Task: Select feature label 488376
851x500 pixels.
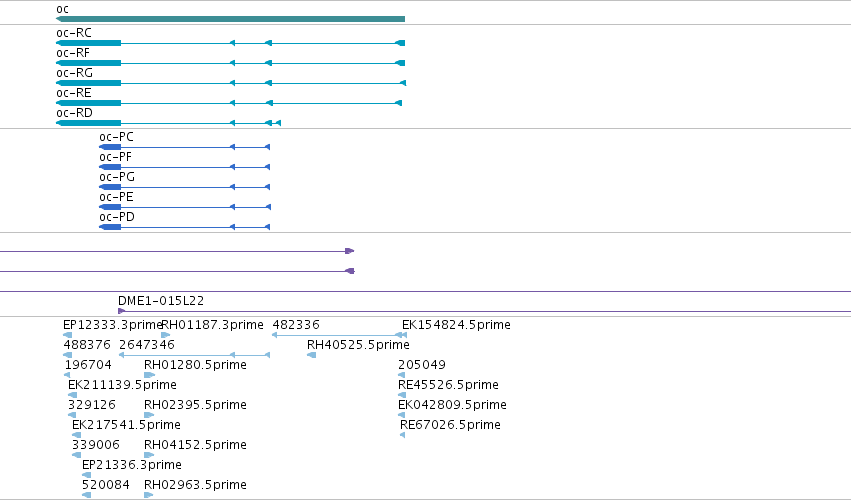Action: coord(87,345)
